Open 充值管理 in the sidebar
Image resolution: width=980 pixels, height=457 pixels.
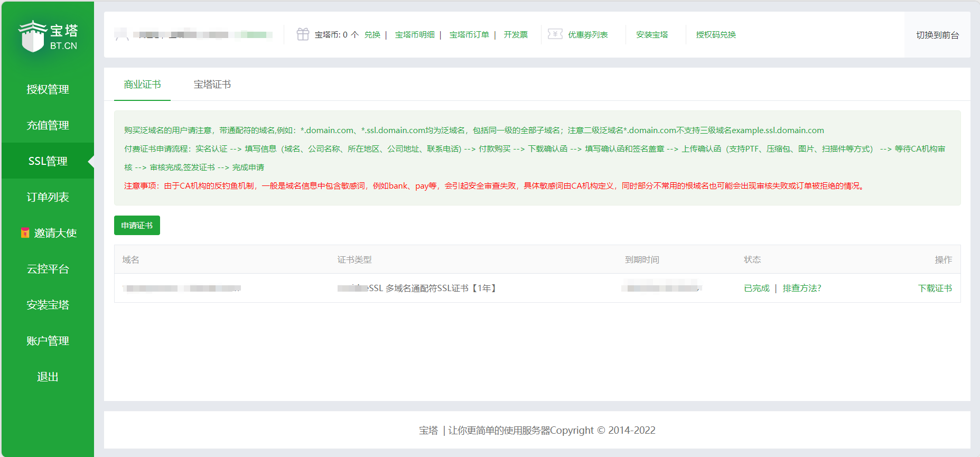click(x=48, y=125)
